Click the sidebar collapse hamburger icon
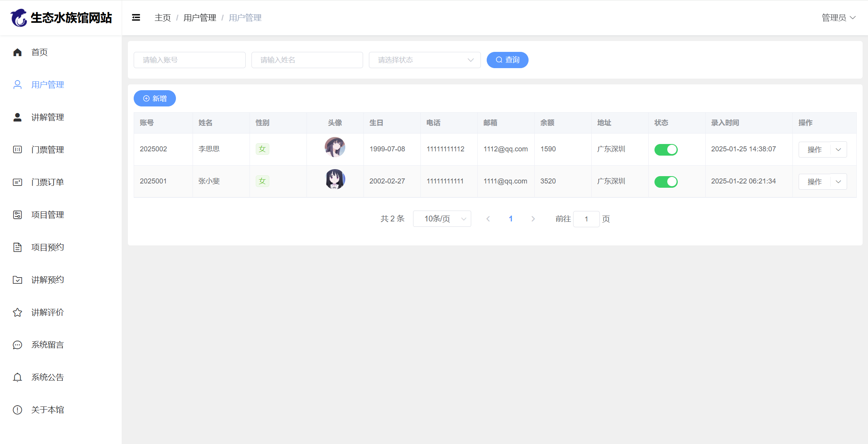This screenshot has height=444, width=868. (x=136, y=17)
